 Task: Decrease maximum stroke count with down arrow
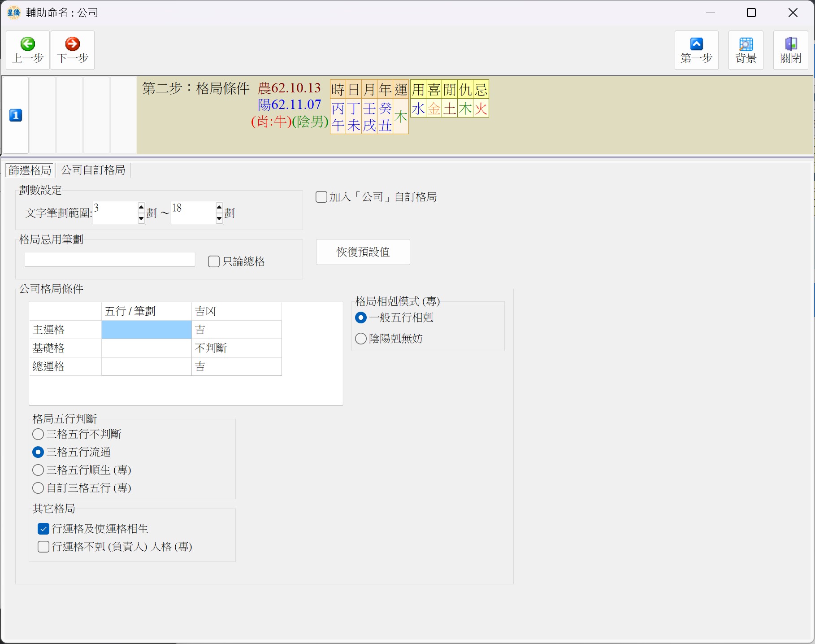point(219,218)
